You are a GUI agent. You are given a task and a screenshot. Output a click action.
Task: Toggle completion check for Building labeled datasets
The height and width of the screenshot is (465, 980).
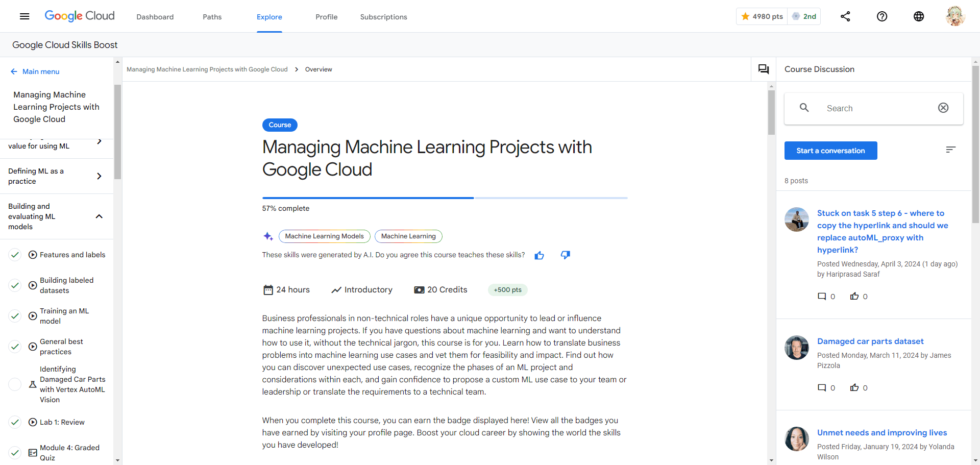click(x=15, y=285)
